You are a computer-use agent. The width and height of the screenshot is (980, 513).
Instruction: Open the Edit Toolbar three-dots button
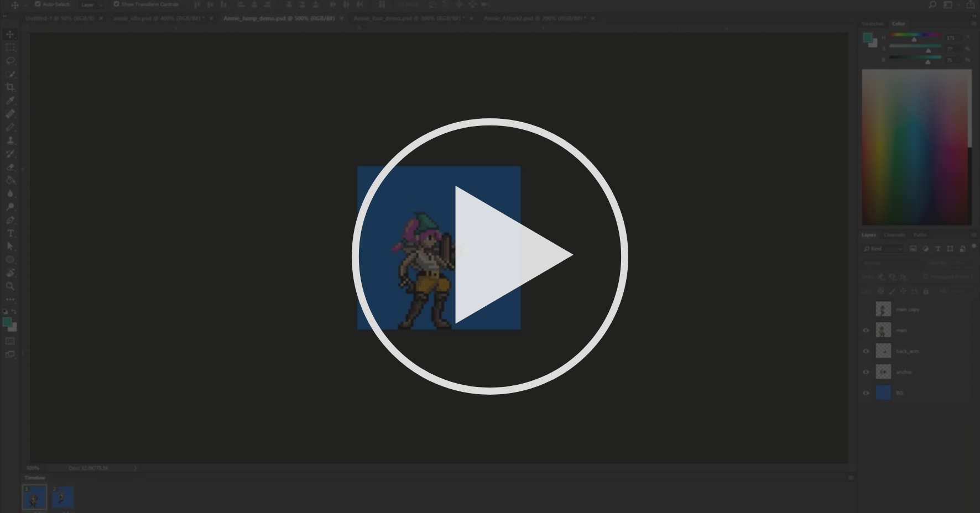click(x=10, y=299)
